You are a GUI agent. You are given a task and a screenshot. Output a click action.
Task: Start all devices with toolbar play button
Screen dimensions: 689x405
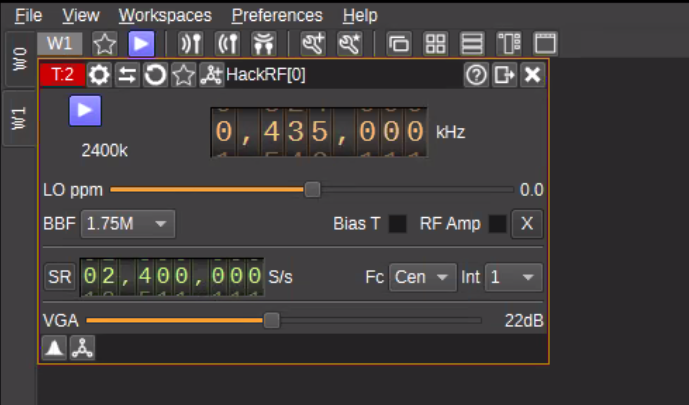(141, 44)
